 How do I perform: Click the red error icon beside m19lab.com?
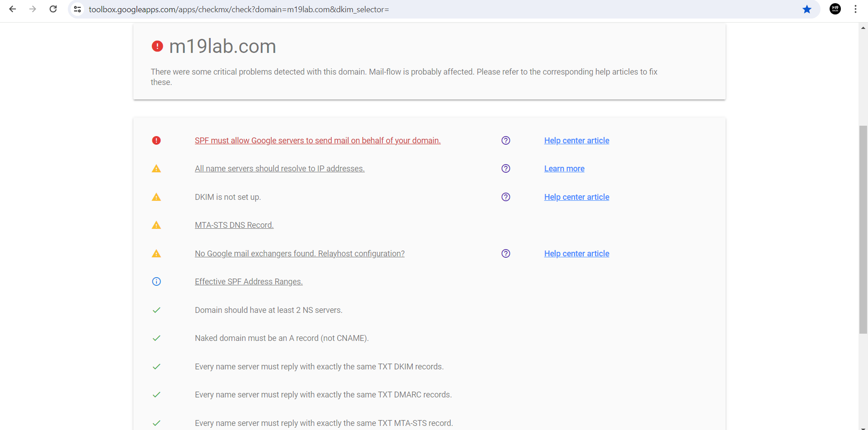pyautogui.click(x=157, y=46)
